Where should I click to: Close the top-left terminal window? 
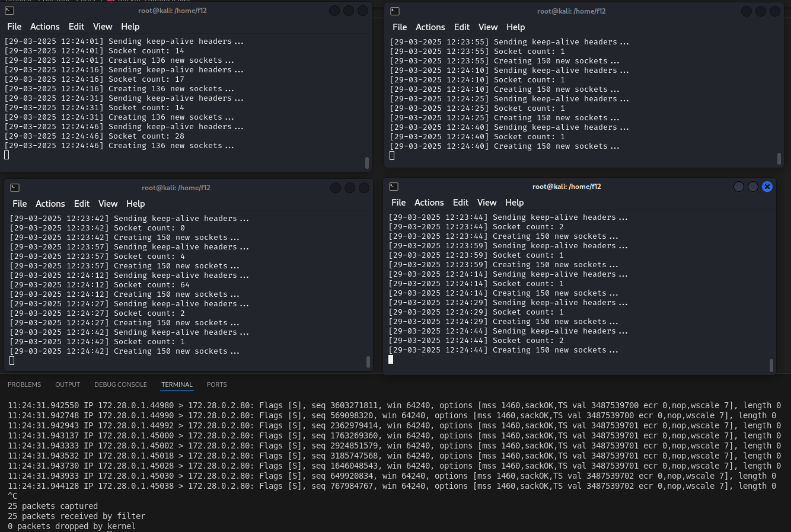pos(363,11)
